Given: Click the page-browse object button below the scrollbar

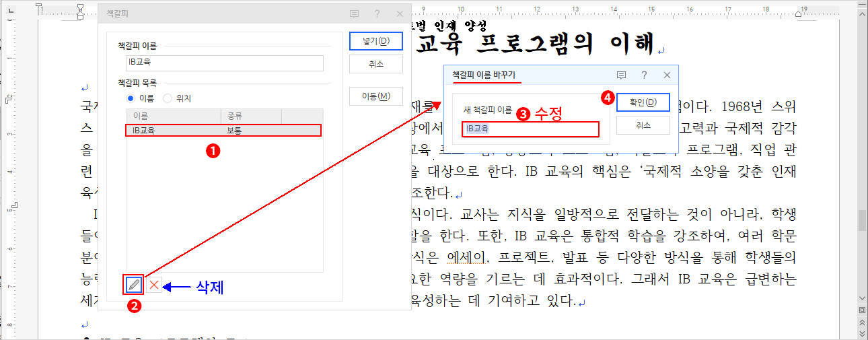Looking at the screenshot, I should tap(862, 310).
